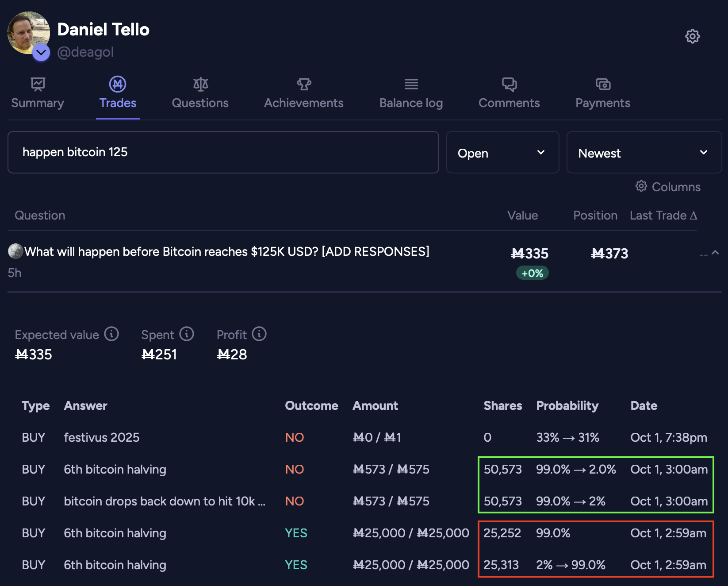This screenshot has width=728, height=586.
Task: Click the info icon beside Expected value
Action: coord(111,334)
